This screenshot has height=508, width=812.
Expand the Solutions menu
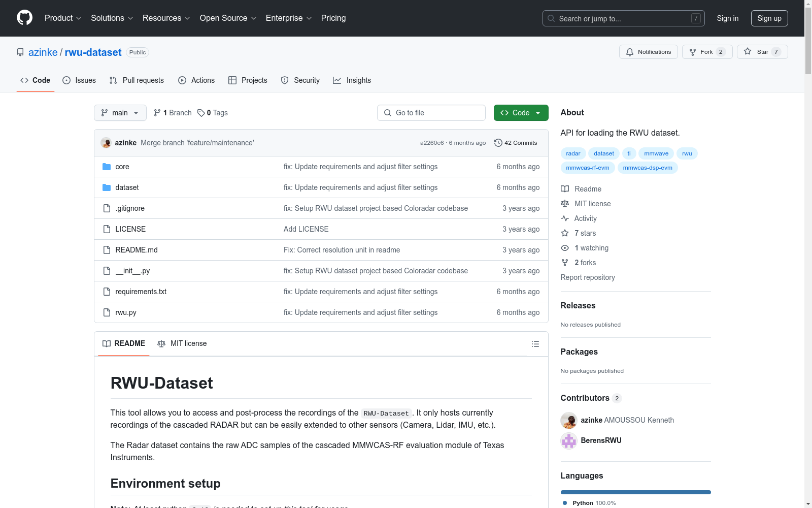[x=112, y=18]
